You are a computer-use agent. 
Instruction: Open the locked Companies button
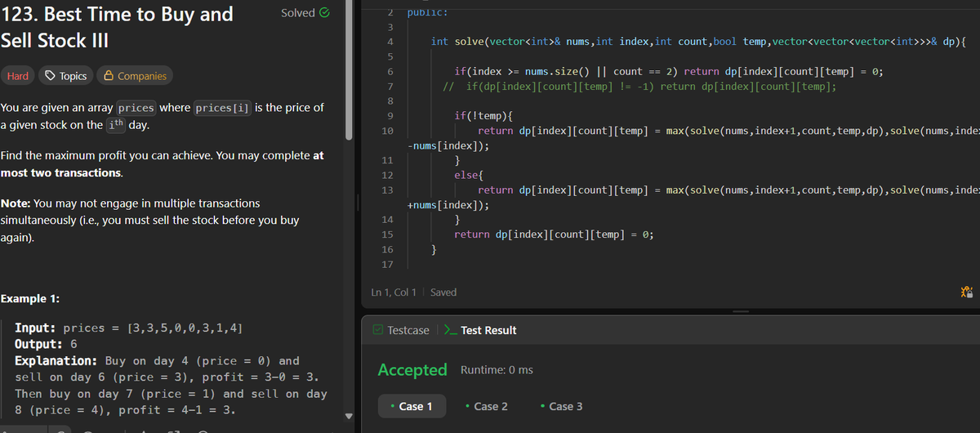pyautogui.click(x=135, y=76)
